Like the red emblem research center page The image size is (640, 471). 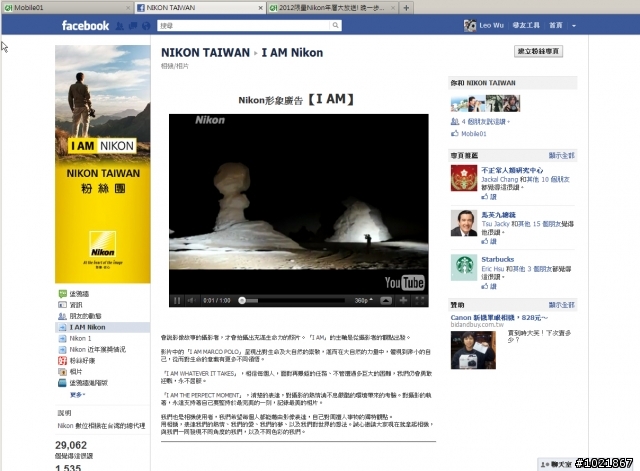pyautogui.click(x=489, y=197)
